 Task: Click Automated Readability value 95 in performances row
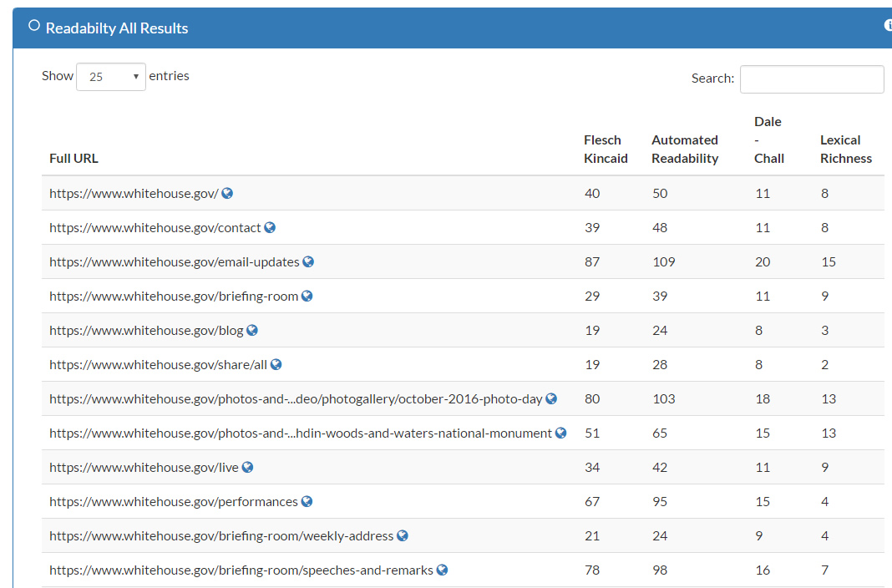coord(660,502)
